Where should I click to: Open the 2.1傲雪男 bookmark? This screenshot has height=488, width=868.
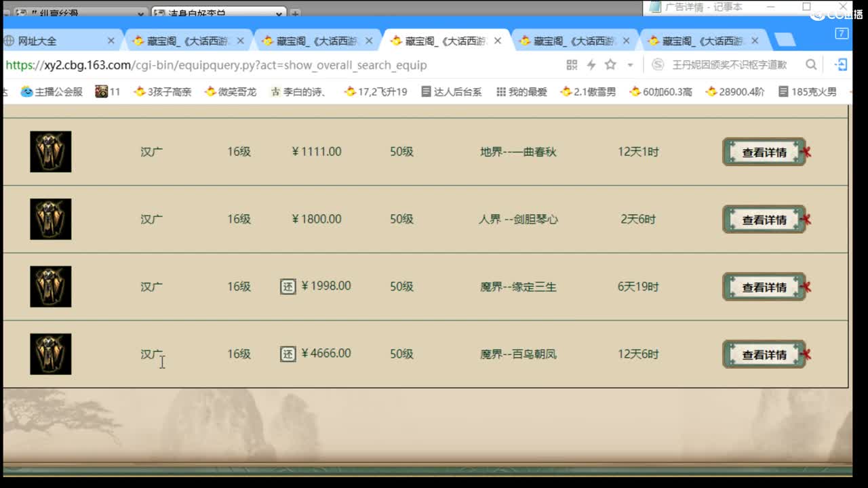(588, 91)
